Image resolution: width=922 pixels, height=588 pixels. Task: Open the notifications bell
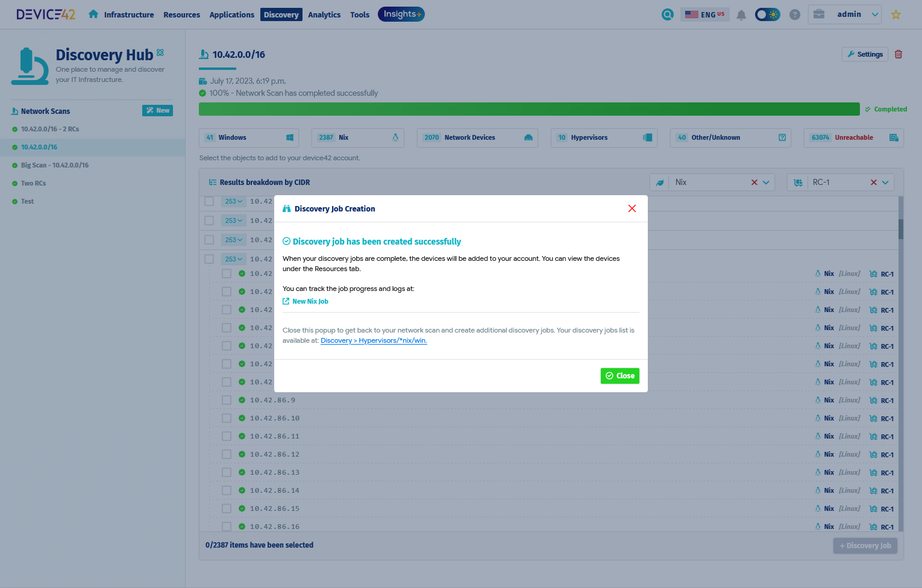(x=741, y=14)
